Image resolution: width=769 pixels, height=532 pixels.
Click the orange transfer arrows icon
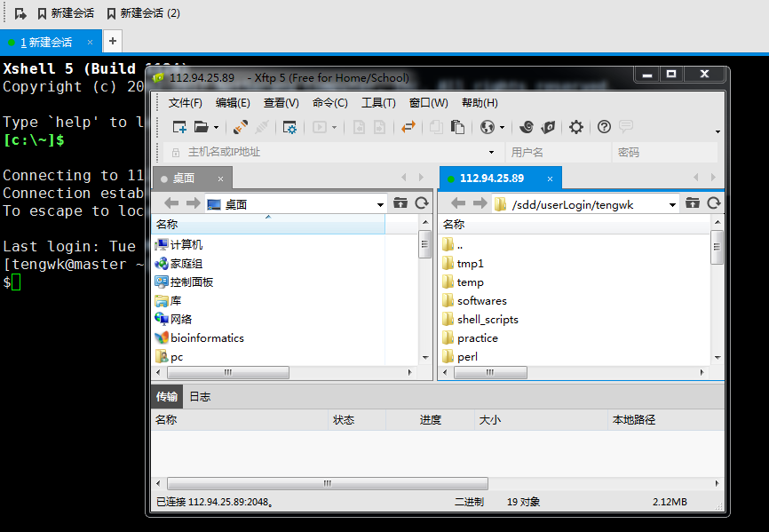(408, 128)
